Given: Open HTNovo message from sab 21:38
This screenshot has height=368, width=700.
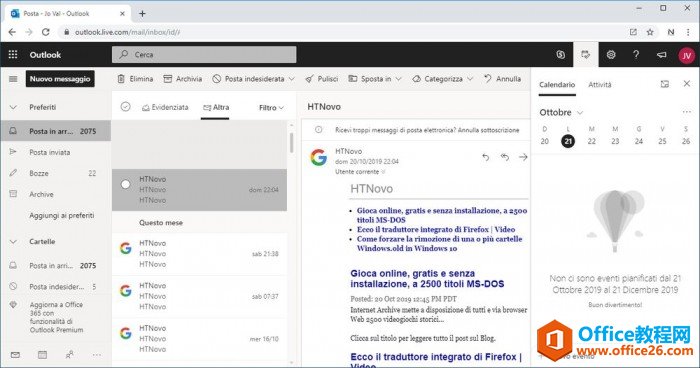Looking at the screenshot, I should tap(200, 254).
